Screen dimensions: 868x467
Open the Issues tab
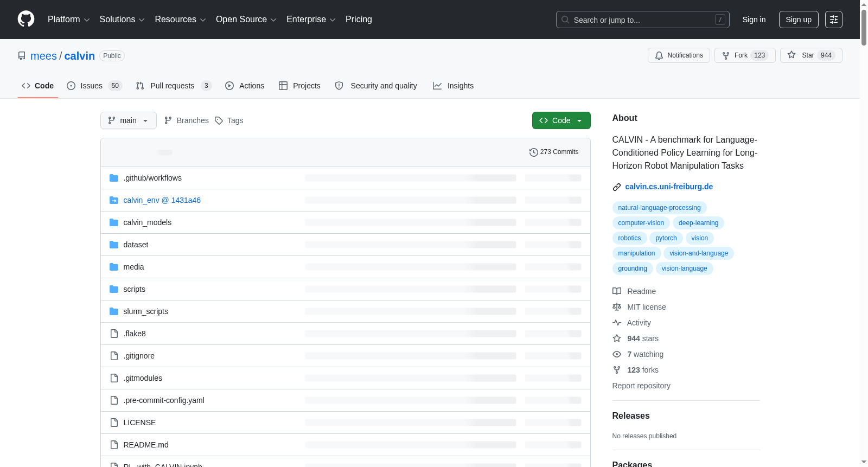point(94,86)
